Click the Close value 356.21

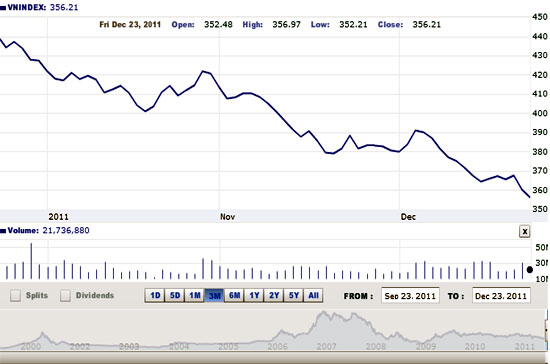426,25
